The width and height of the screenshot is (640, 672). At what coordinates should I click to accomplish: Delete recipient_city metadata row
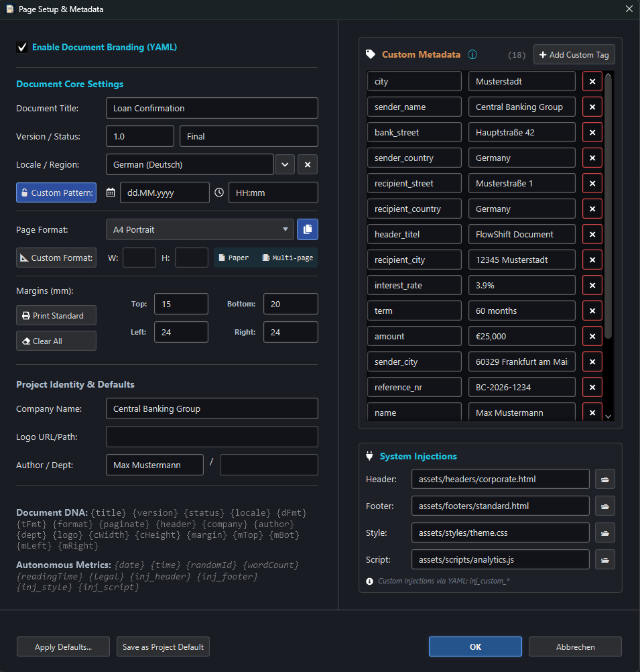tap(592, 260)
